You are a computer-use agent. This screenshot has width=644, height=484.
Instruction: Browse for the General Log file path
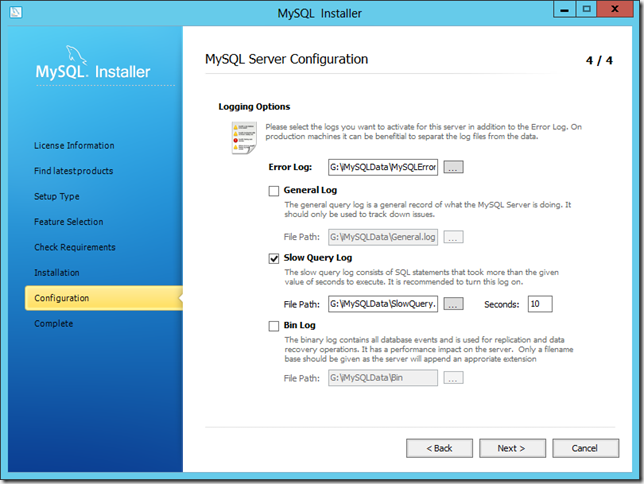coord(453,237)
